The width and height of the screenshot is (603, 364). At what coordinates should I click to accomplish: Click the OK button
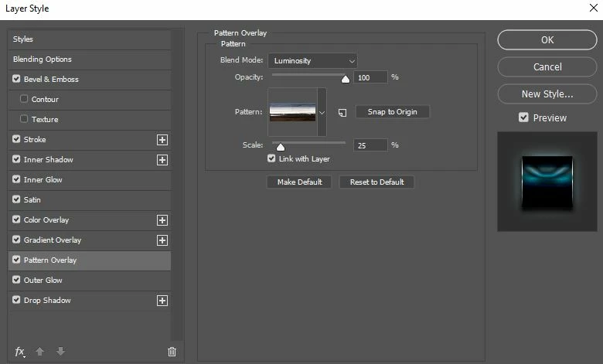pos(547,40)
